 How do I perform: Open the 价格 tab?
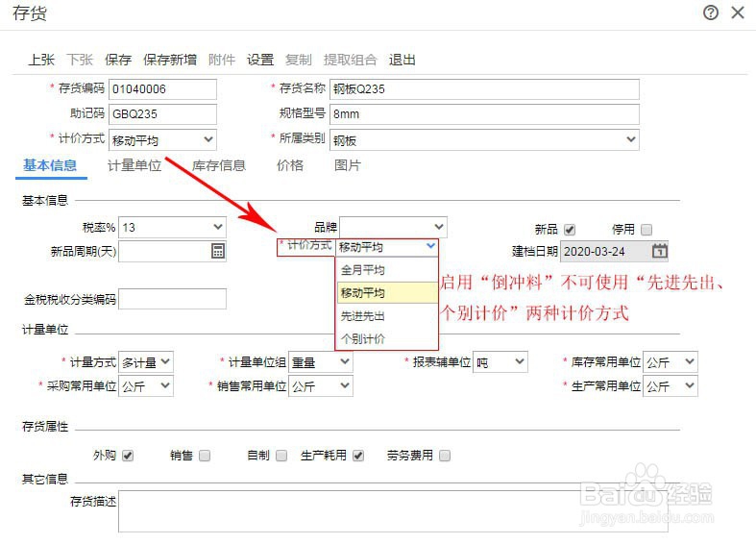point(290,166)
